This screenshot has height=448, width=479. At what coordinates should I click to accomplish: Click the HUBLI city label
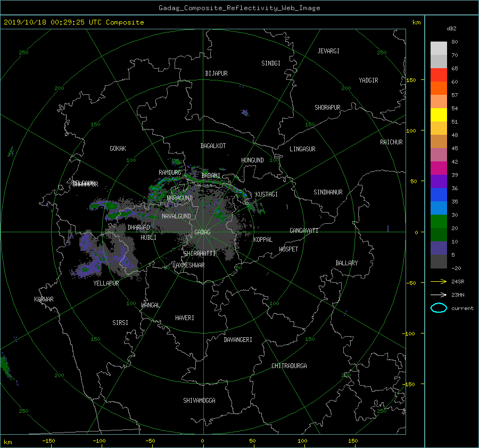(x=148, y=238)
